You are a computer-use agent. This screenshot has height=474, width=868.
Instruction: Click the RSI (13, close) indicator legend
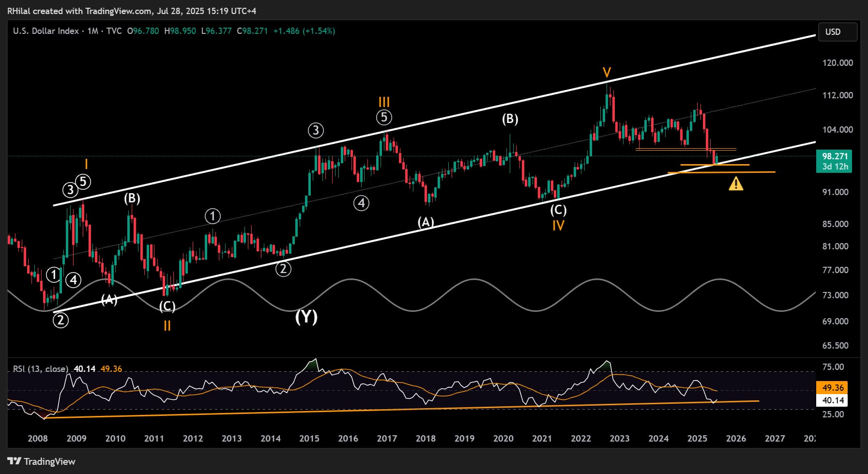point(41,369)
